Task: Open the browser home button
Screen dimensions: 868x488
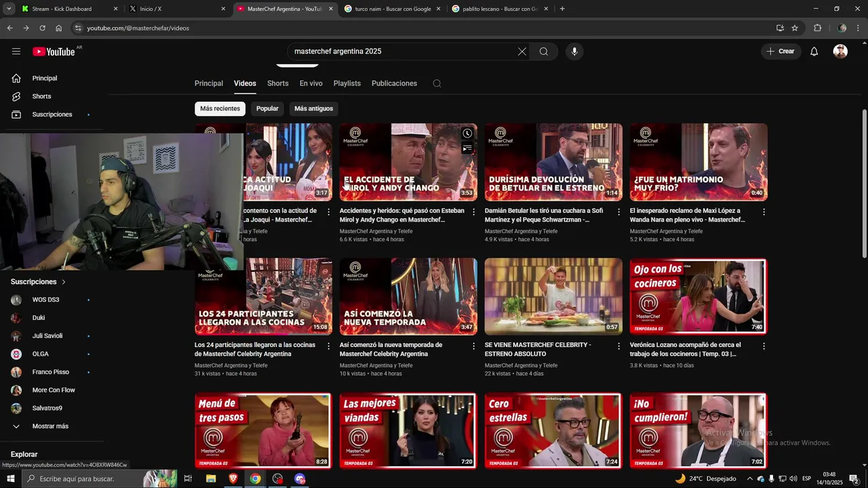Action: [58, 28]
